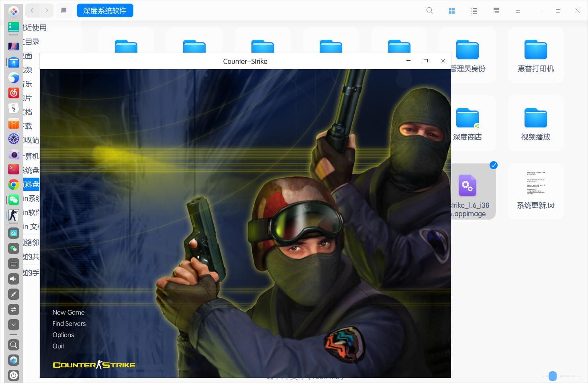Select 最近使用 in the file manager sidebar
The image size is (588, 383).
[x=35, y=27]
